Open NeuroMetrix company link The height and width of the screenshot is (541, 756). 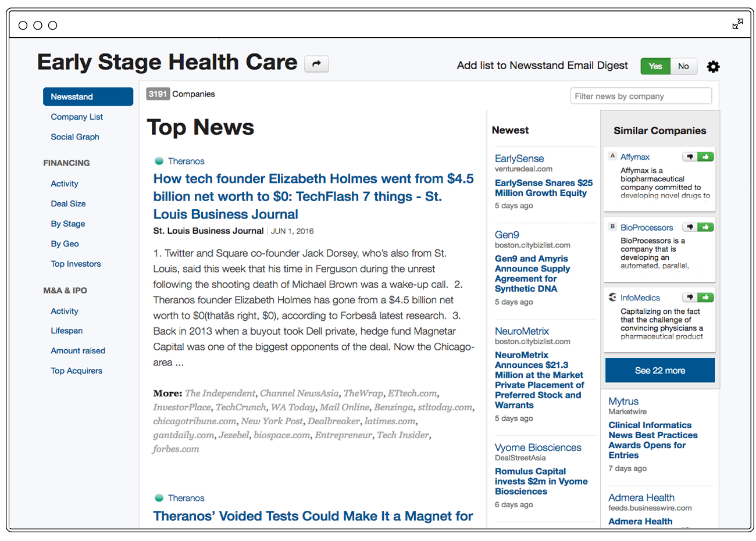click(522, 331)
